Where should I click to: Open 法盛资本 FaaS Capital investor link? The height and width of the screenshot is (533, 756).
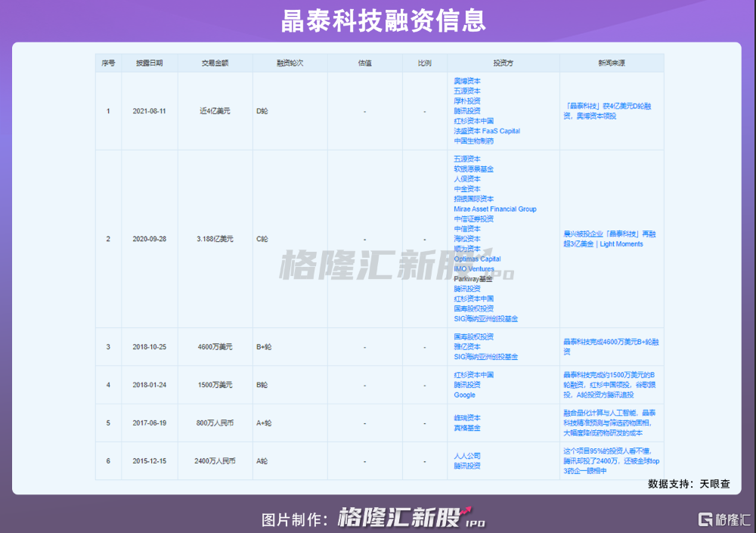tap(486, 131)
